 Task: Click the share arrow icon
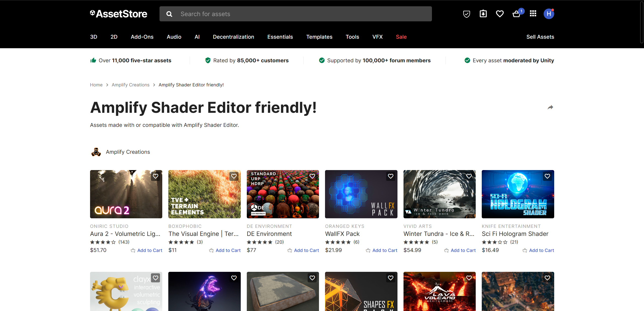(x=550, y=108)
